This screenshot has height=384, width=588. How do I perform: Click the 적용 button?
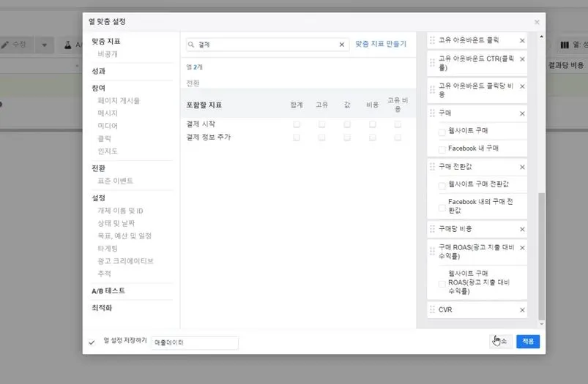pyautogui.click(x=528, y=342)
